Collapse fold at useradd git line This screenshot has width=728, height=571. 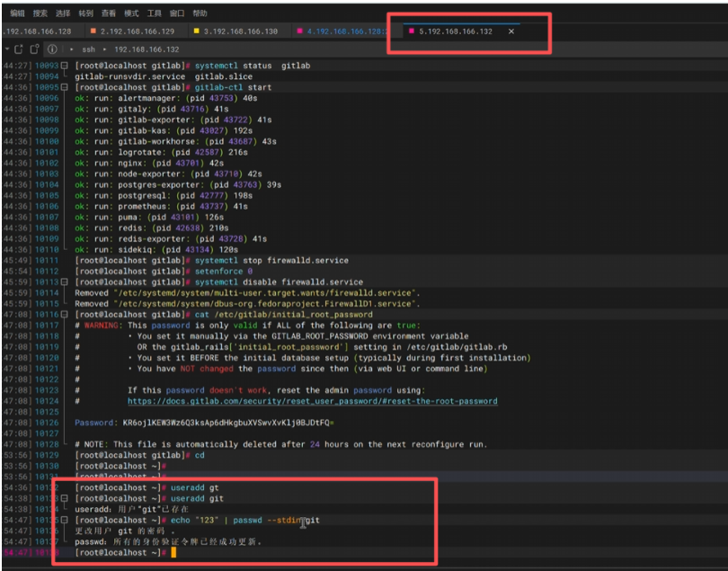coord(65,498)
